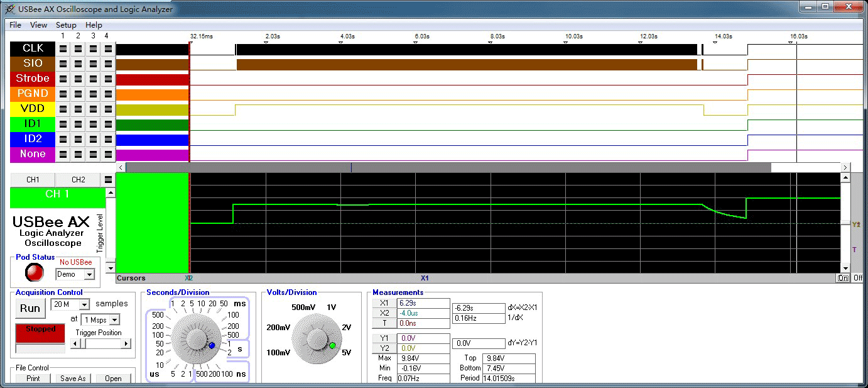The image size is (868, 388).
Task: Click the Trigger Position slider thumb
Action: click(x=82, y=343)
